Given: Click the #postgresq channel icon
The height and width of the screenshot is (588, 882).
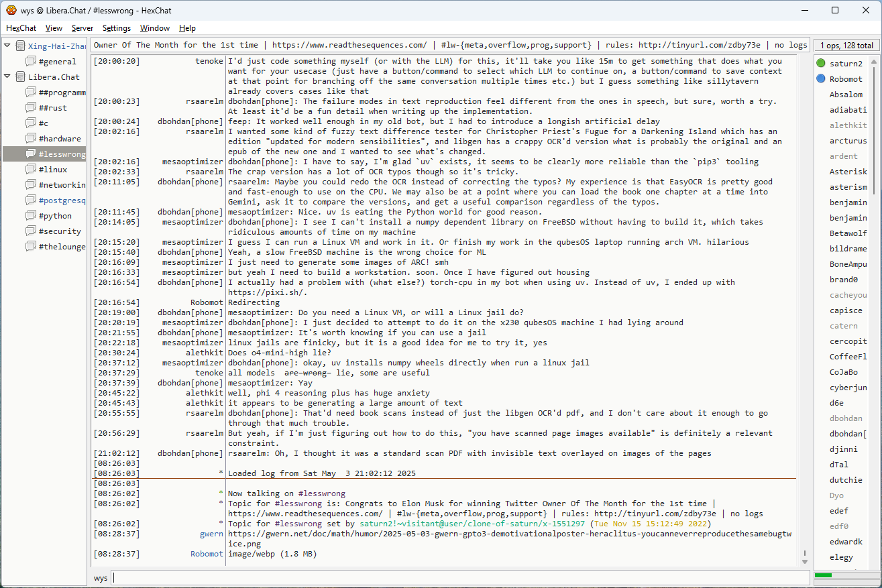Looking at the screenshot, I should [31, 200].
